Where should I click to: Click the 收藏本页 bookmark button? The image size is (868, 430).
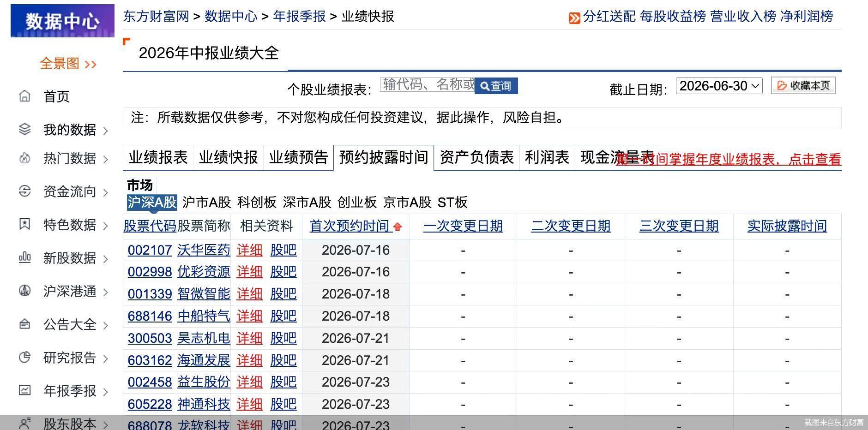pyautogui.click(x=803, y=86)
